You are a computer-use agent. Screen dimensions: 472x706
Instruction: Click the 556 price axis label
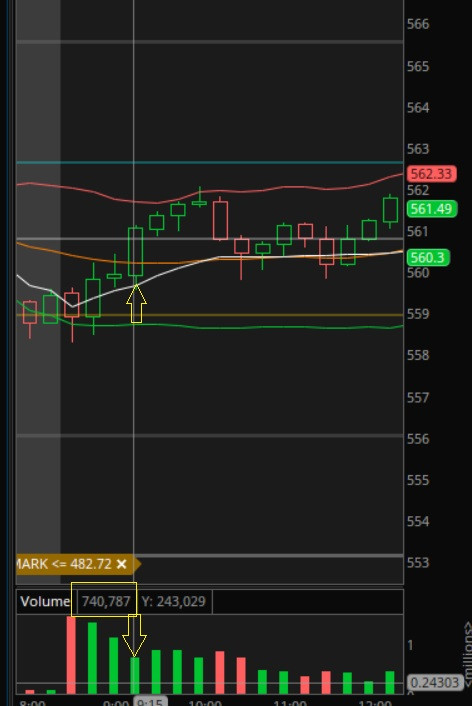(x=418, y=439)
